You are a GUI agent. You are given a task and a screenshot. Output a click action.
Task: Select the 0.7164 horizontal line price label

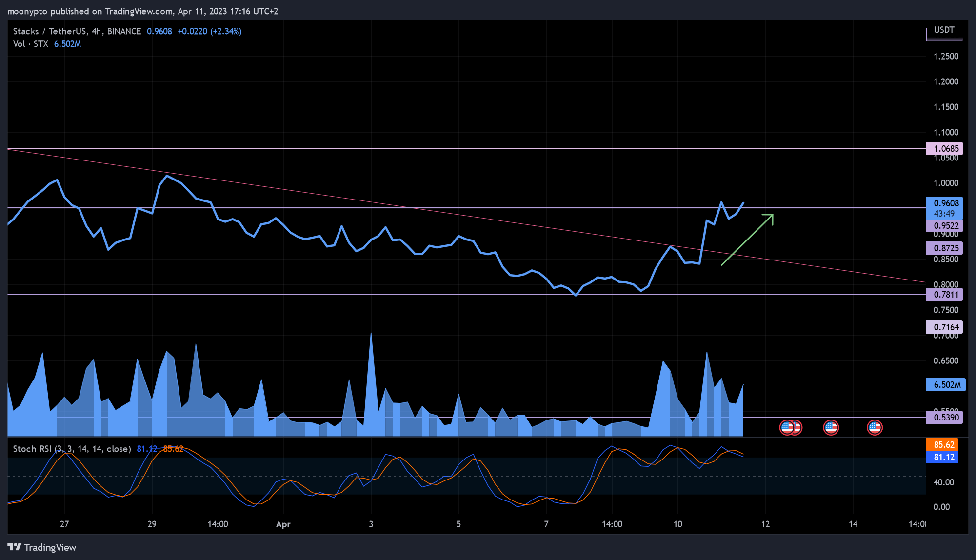click(x=944, y=327)
